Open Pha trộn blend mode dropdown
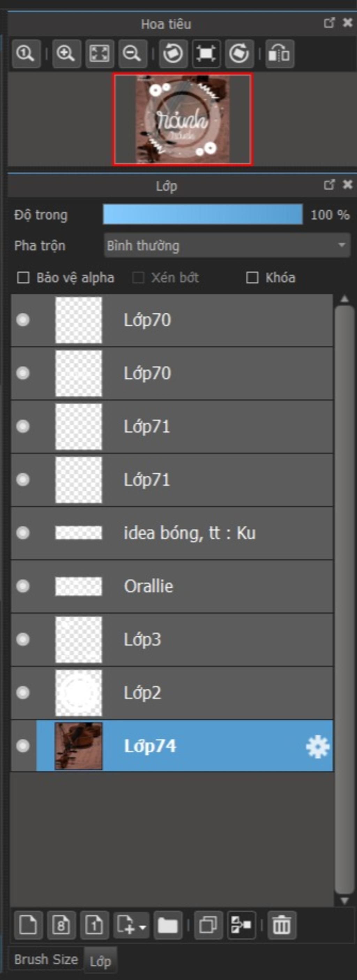This screenshot has width=357, height=980. tap(227, 245)
